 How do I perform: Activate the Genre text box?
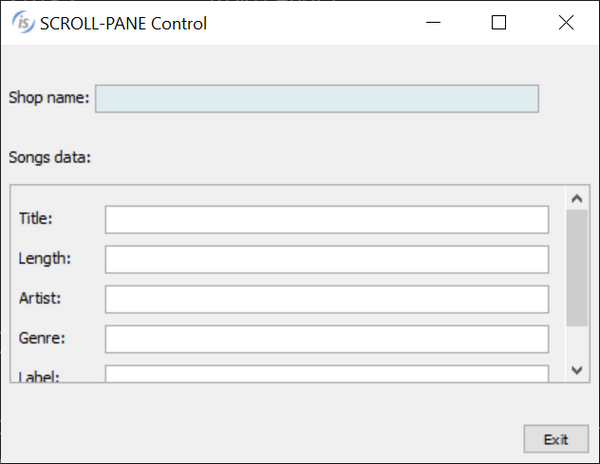[x=327, y=339]
